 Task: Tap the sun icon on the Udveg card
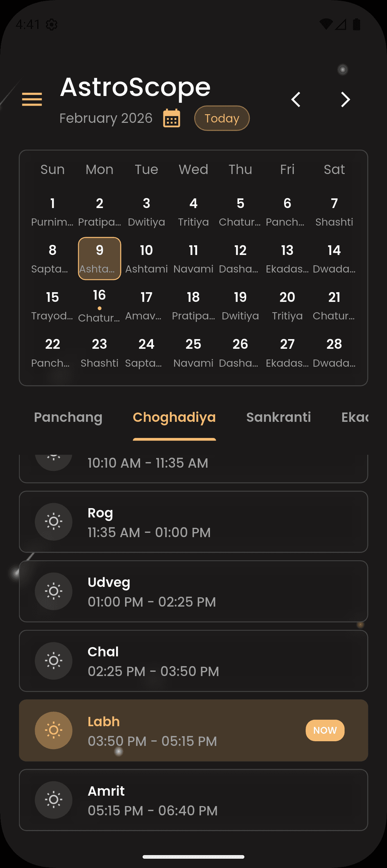coord(53,591)
